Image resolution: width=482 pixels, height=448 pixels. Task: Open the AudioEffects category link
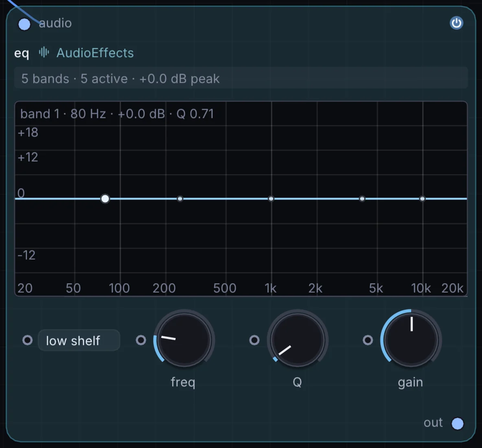click(95, 53)
